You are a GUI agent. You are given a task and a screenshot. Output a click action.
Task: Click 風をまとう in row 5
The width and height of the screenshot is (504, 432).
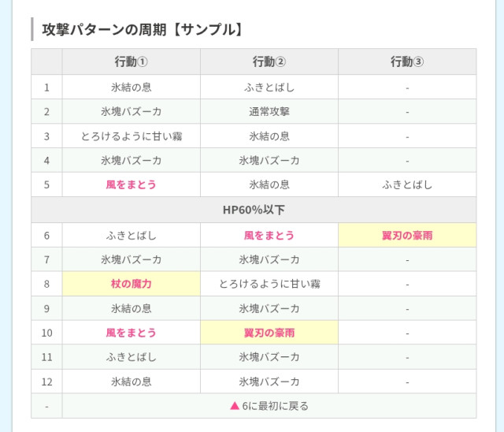pyautogui.click(x=132, y=184)
